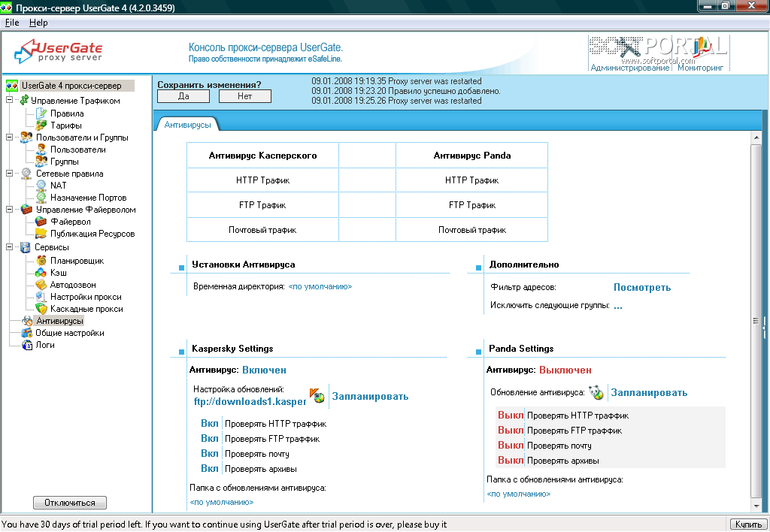
Task: Click the Управление Трафиком tree icon
Action: (x=23, y=101)
